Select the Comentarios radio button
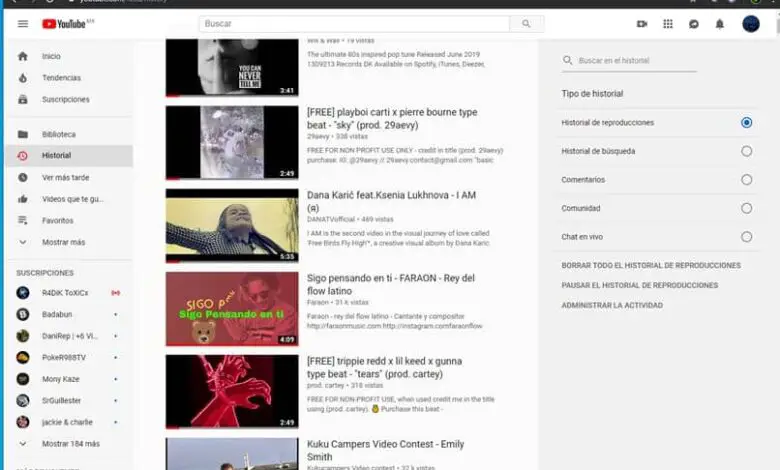This screenshot has width=780, height=470. (x=746, y=180)
